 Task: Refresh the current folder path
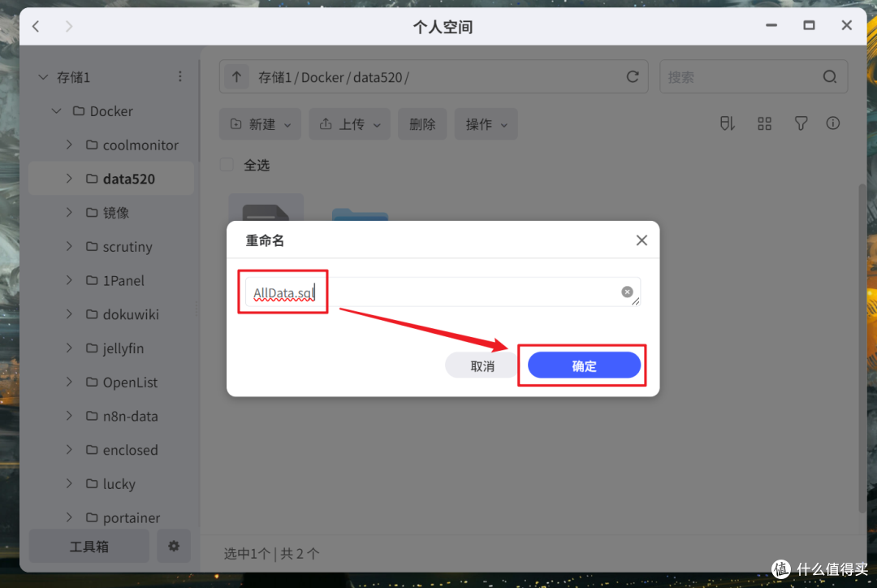633,76
